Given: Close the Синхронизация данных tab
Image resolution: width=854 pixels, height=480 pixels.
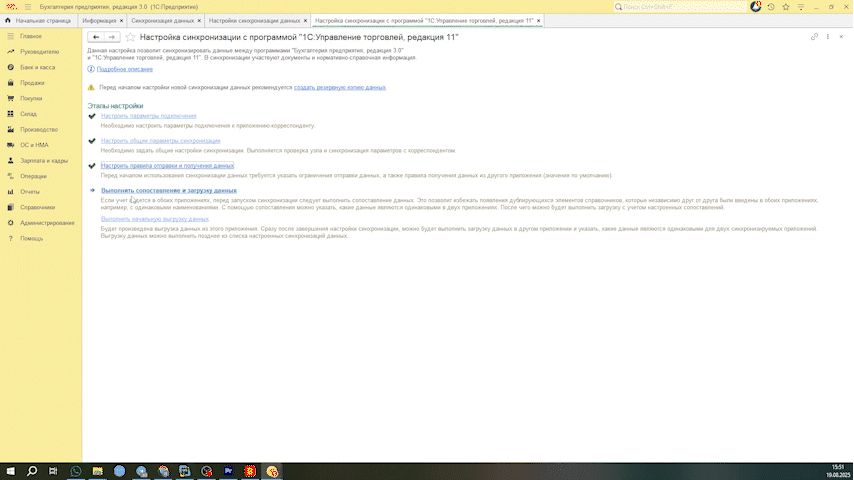Looking at the screenshot, I should pos(199,21).
